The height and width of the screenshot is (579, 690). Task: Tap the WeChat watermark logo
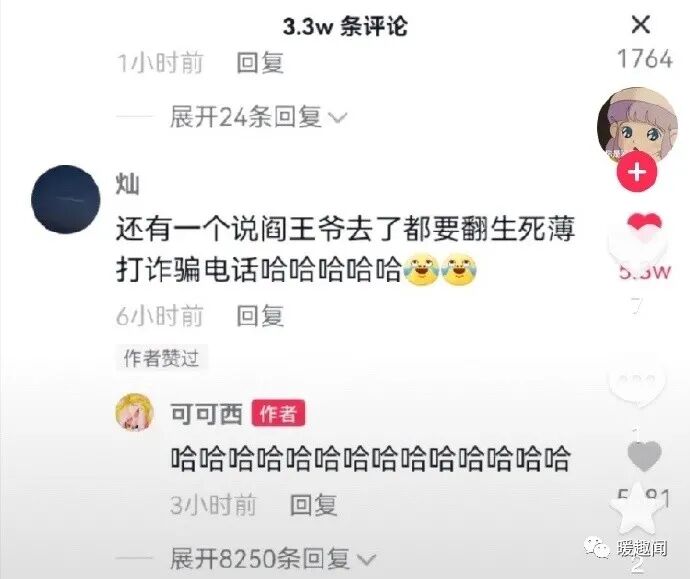(x=596, y=548)
